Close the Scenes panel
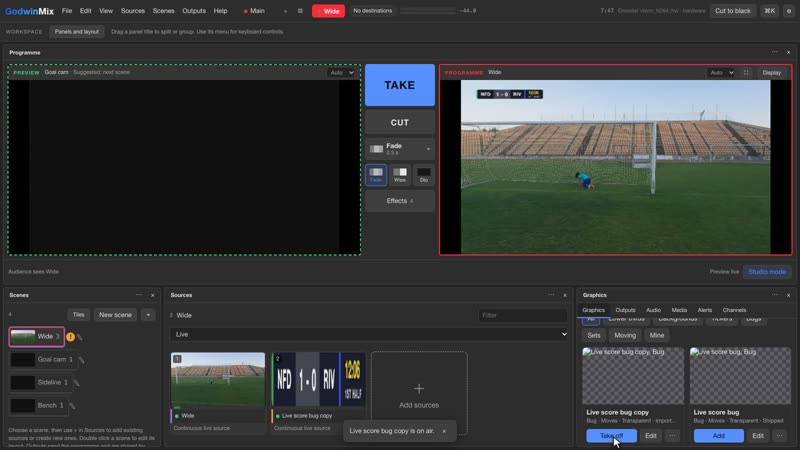800x450 pixels. [x=153, y=295]
